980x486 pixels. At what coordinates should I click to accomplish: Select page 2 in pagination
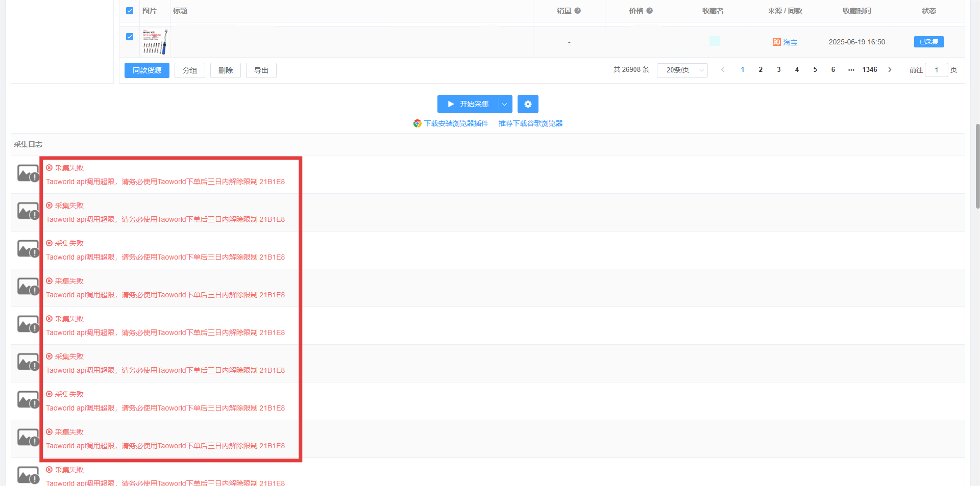click(761, 70)
